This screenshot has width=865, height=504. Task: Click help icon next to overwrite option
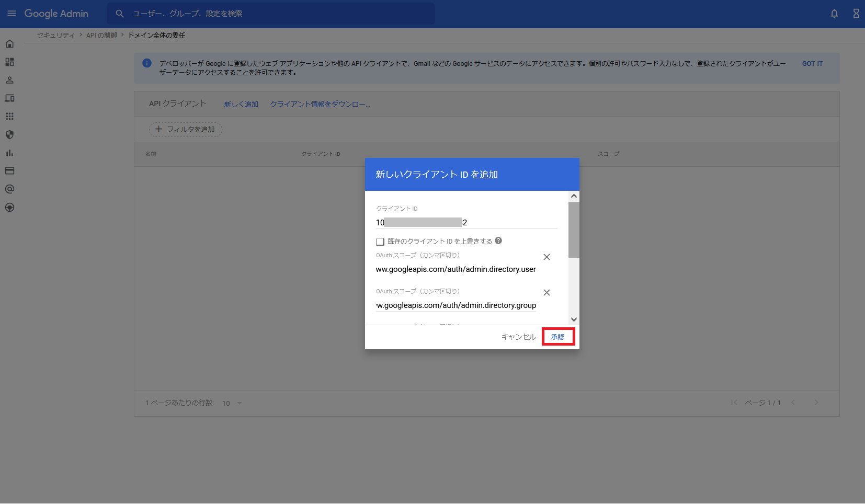point(498,241)
